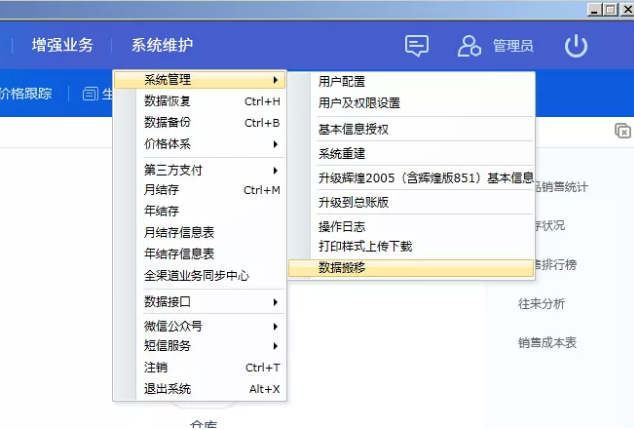Open the 往来分析 report link

(541, 303)
